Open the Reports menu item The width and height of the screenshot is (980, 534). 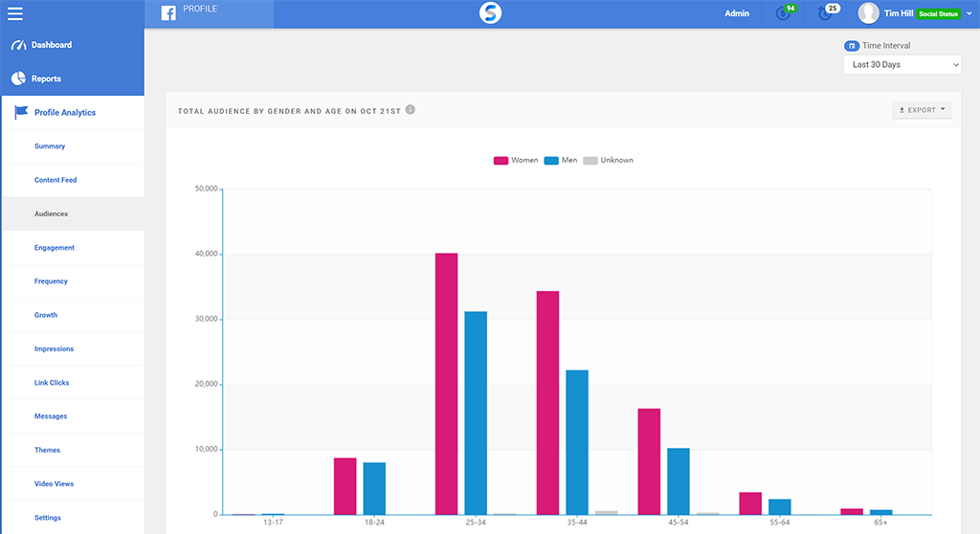tap(73, 78)
